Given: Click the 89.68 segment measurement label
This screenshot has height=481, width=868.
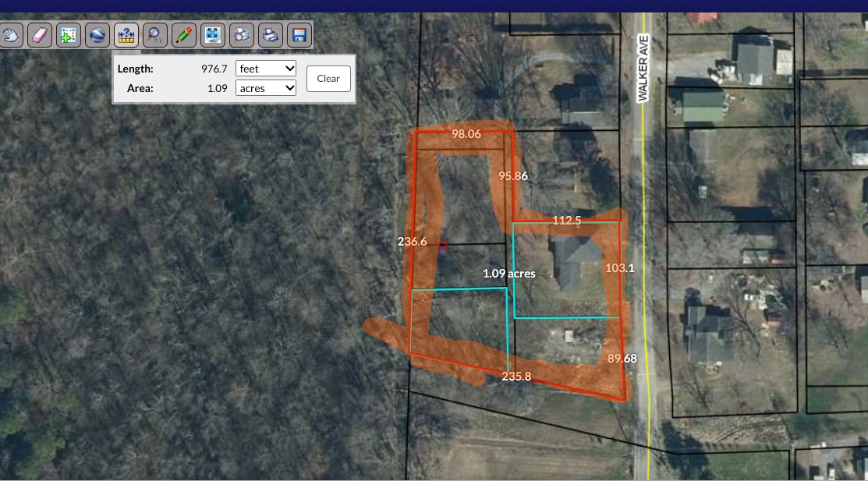Looking at the screenshot, I should [622, 358].
